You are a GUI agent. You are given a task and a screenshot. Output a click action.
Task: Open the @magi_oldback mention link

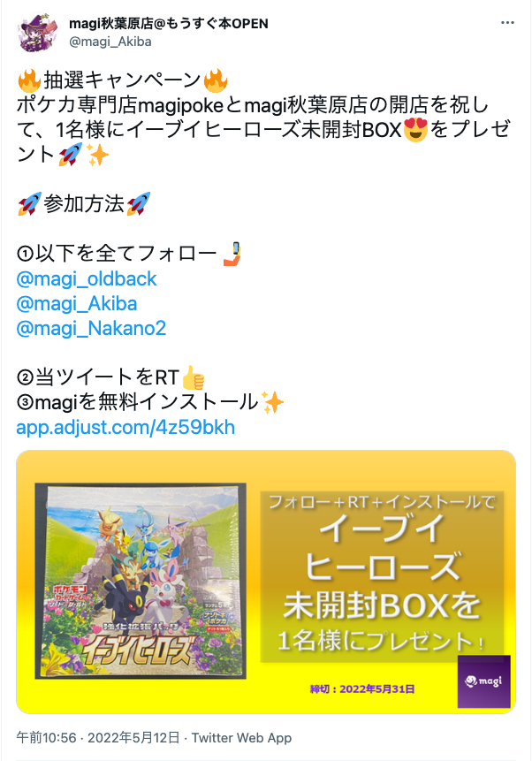pyautogui.click(x=87, y=278)
